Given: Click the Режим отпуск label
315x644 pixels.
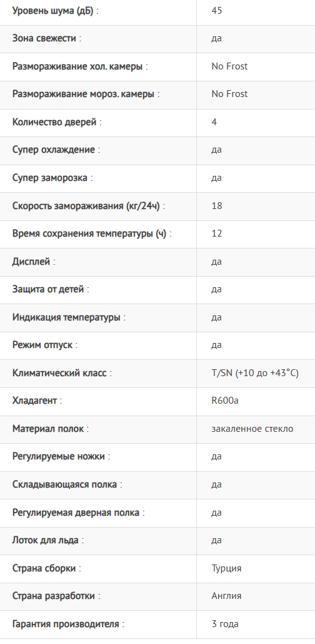Looking at the screenshot, I should [x=45, y=345].
